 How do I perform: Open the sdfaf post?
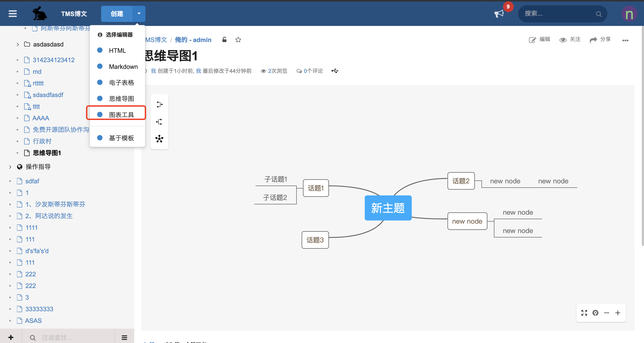click(32, 181)
